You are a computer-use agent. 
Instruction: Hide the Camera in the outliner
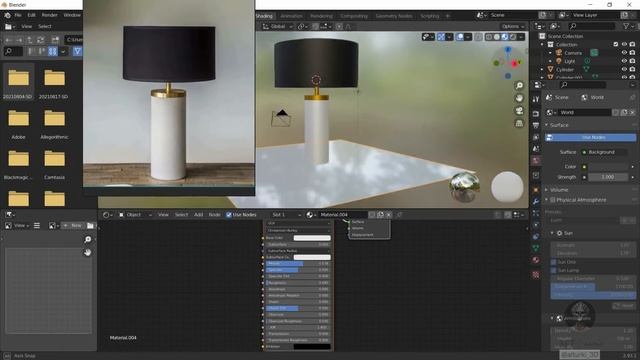tap(624, 53)
